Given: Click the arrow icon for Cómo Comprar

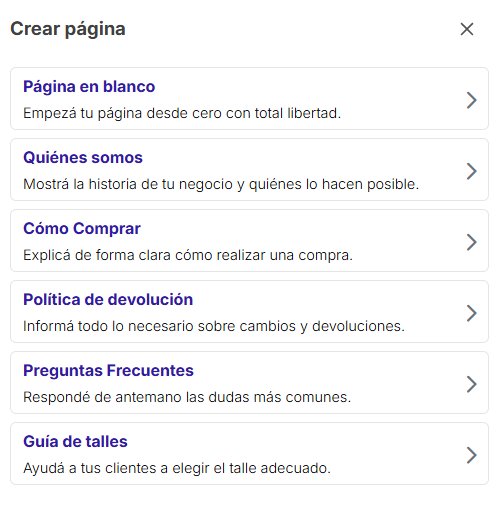Looking at the screenshot, I should pos(471,242).
